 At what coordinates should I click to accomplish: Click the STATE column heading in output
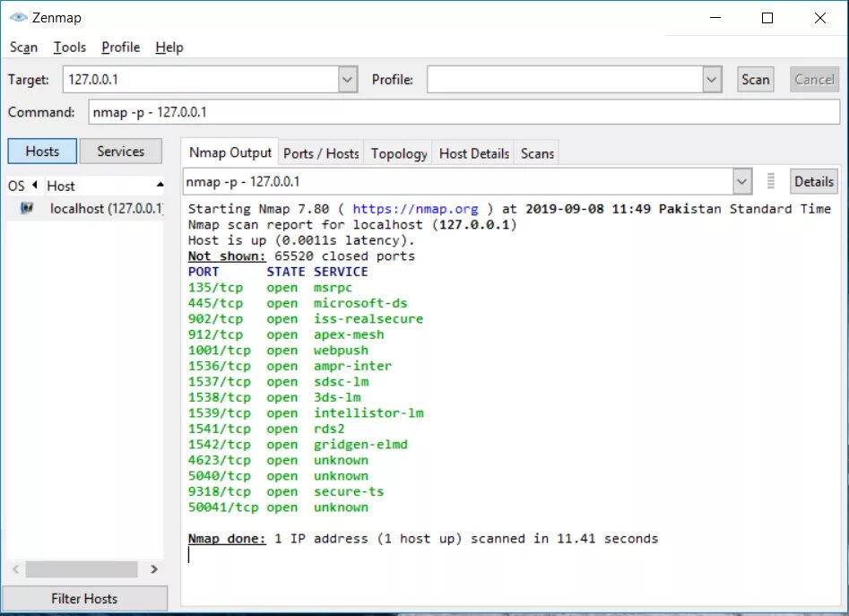286,272
